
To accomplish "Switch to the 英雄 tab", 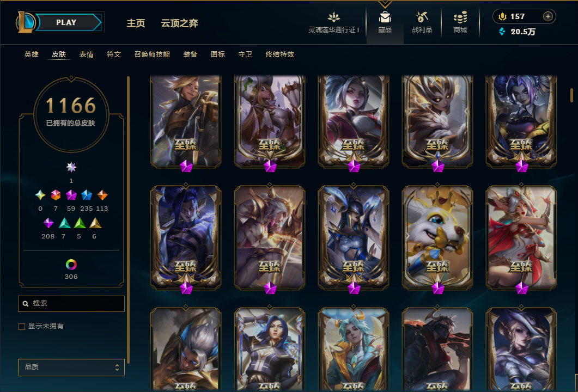I will [x=32, y=54].
